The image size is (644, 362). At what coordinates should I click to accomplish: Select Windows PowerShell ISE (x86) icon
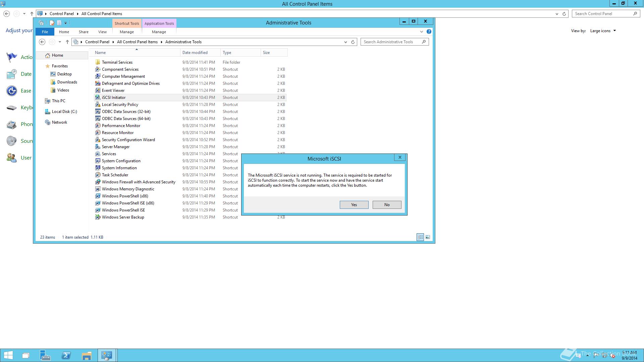click(x=98, y=203)
